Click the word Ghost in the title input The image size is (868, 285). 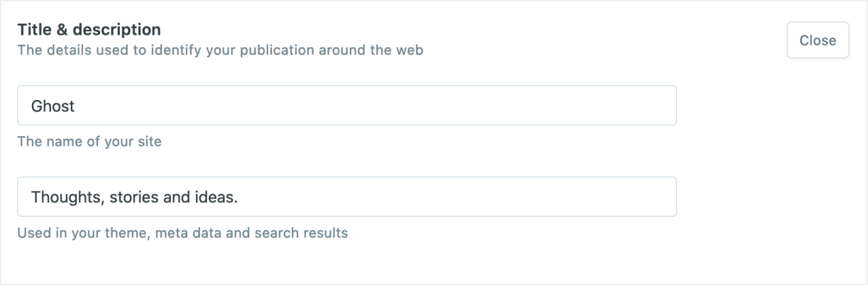(53, 106)
